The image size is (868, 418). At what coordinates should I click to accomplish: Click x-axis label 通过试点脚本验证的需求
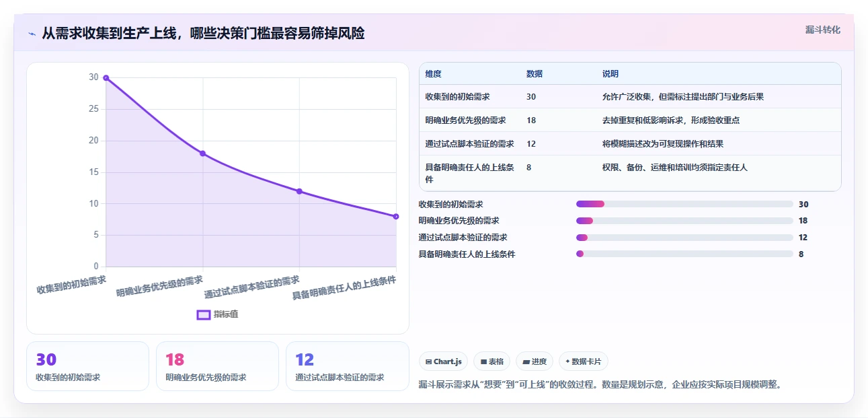[x=252, y=287]
